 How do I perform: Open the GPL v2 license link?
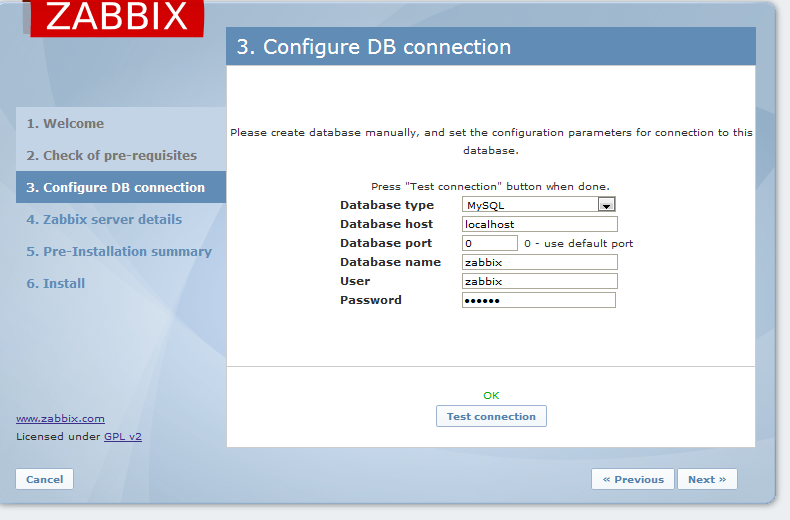click(123, 437)
